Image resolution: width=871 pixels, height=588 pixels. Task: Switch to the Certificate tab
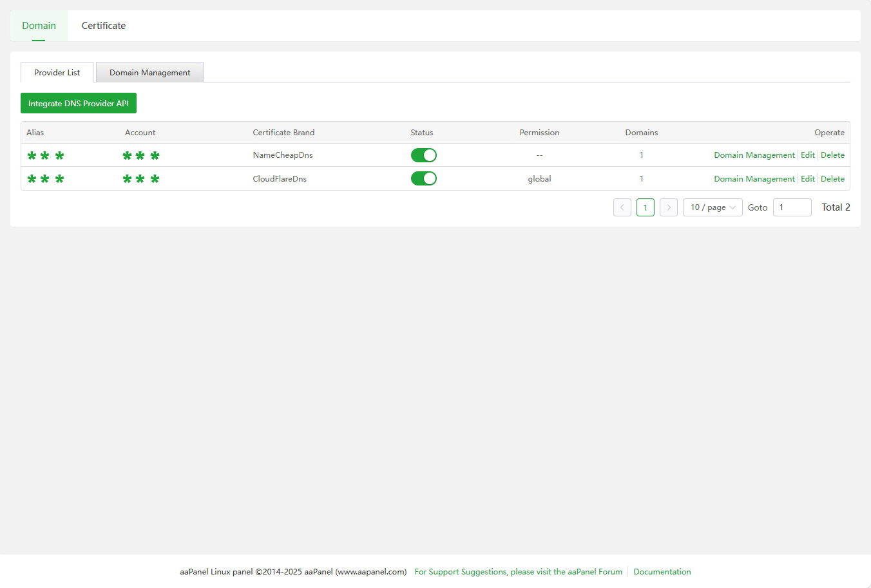tap(103, 26)
